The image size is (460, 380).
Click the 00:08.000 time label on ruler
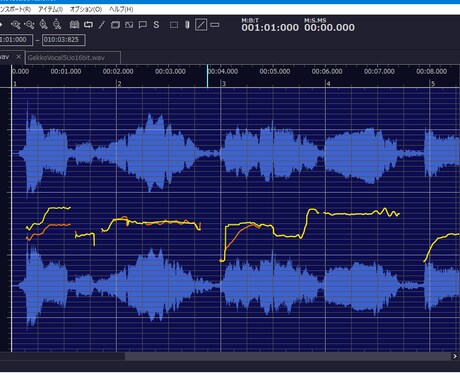pyautogui.click(x=431, y=71)
